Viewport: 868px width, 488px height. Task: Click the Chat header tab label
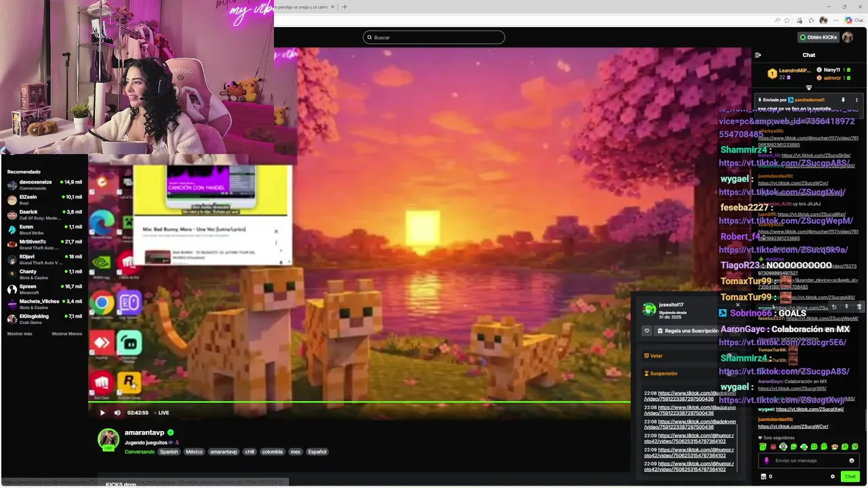[809, 55]
